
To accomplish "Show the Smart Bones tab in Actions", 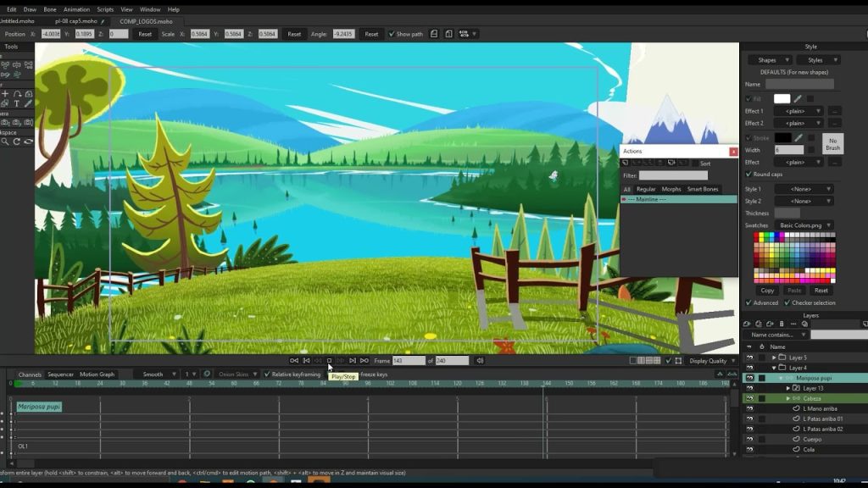I will (703, 189).
